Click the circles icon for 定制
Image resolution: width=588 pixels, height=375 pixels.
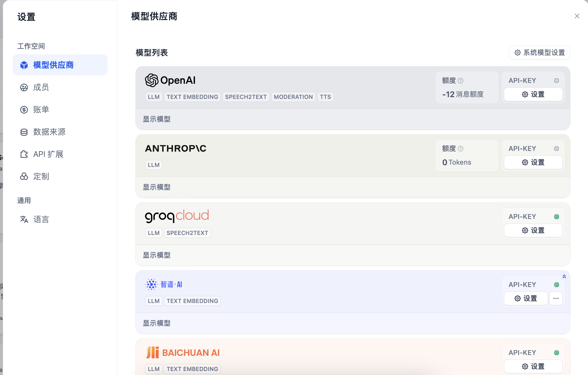pos(24,176)
